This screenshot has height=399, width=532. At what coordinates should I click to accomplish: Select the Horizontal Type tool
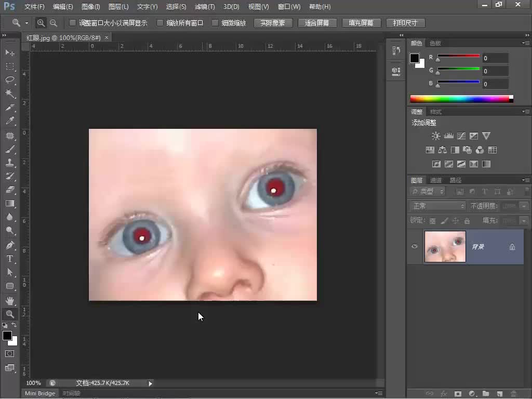[10, 258]
